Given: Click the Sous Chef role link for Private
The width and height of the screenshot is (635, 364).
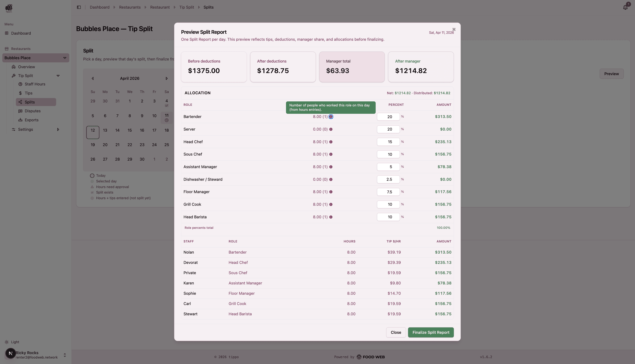Looking at the screenshot, I should coord(238,273).
